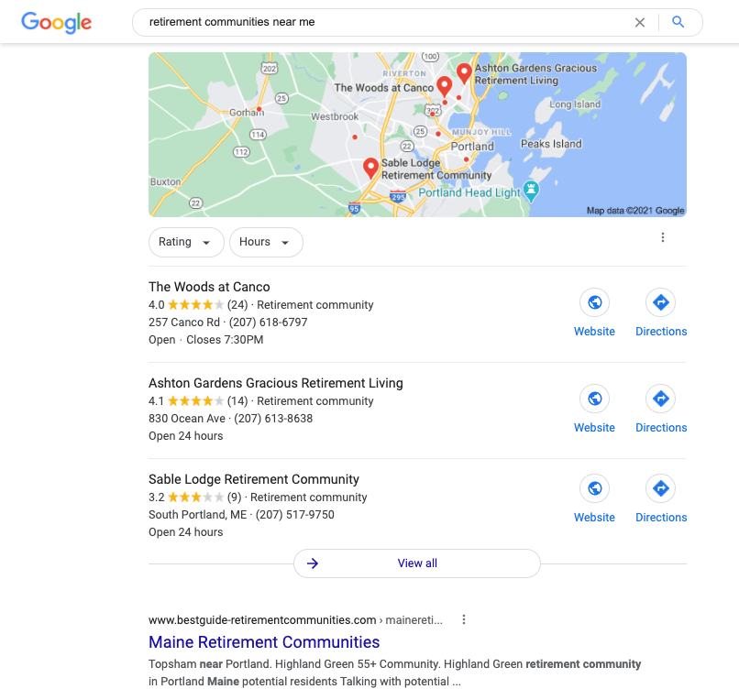This screenshot has height=700, width=739.
Task: Open Website icon for Sable Lodge
Action: click(x=594, y=488)
